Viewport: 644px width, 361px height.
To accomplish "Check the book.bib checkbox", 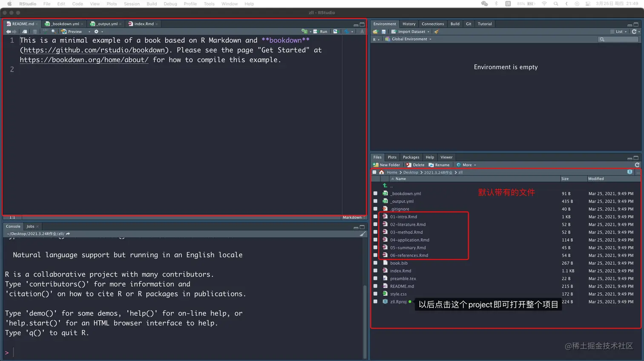I will tap(375, 263).
